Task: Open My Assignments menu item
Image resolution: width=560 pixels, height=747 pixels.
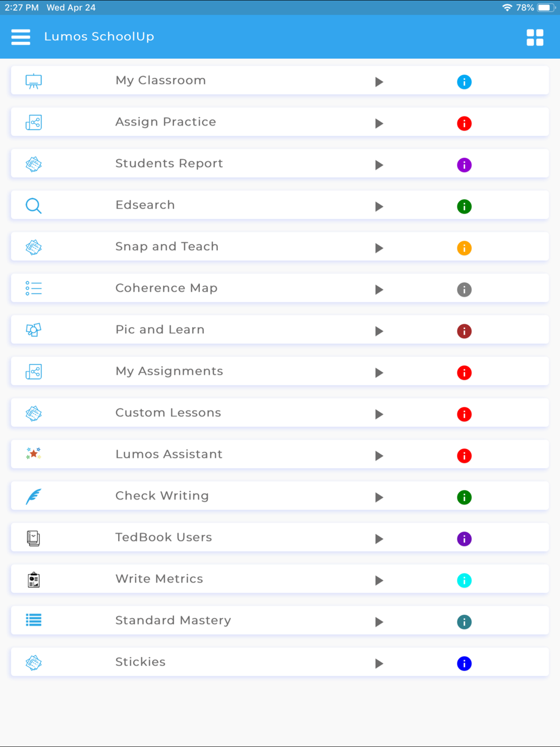Action: pyautogui.click(x=279, y=371)
